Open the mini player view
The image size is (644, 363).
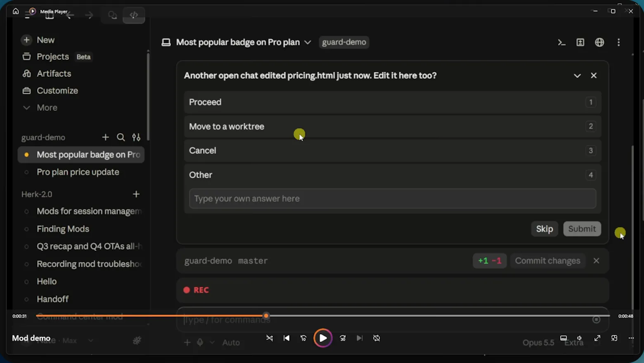tap(614, 338)
